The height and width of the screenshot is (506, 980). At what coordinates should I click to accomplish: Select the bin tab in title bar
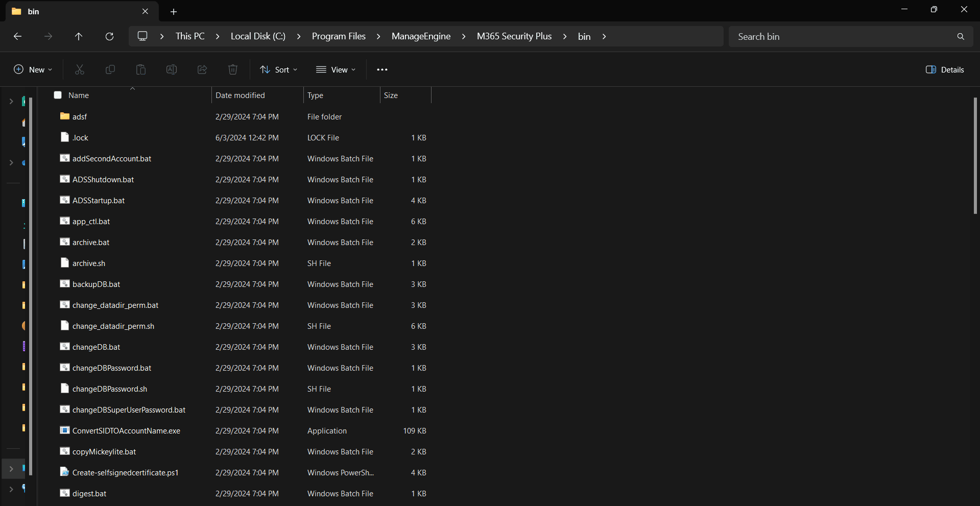(x=82, y=11)
